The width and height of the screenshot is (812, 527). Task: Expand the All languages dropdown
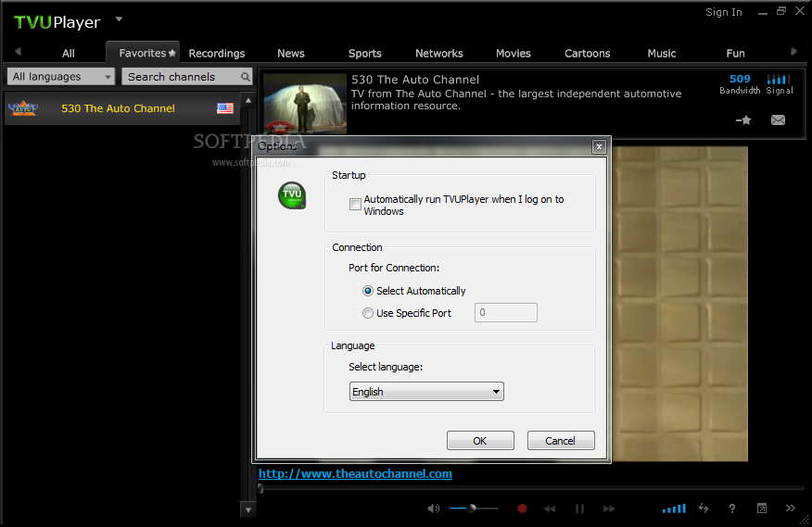[x=61, y=77]
